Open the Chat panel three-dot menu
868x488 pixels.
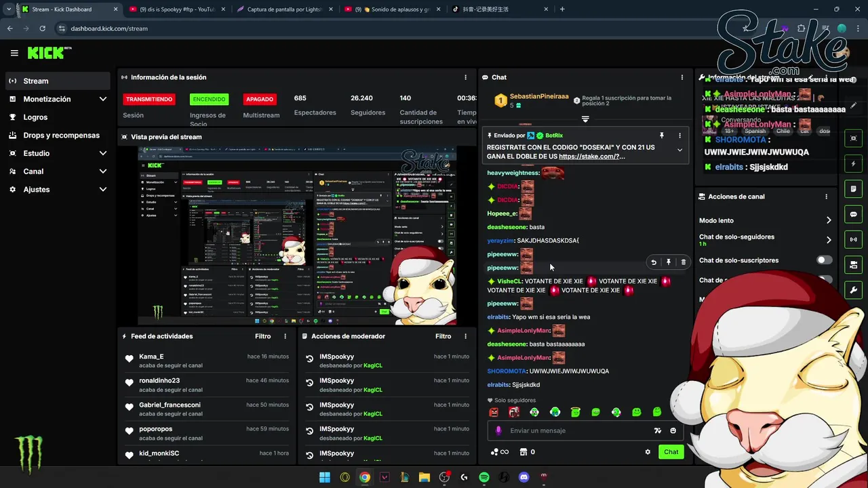tap(682, 77)
